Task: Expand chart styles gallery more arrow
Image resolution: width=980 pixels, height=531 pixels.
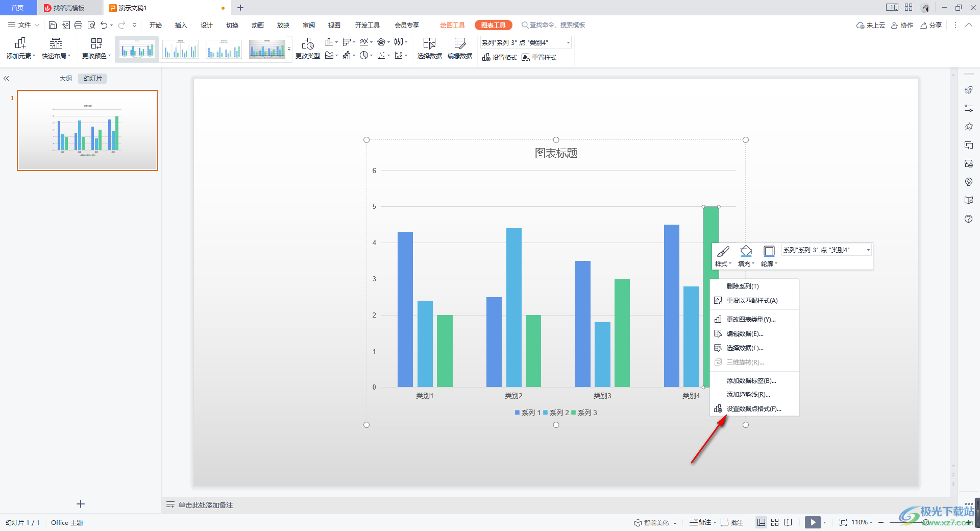Action: 289,50
